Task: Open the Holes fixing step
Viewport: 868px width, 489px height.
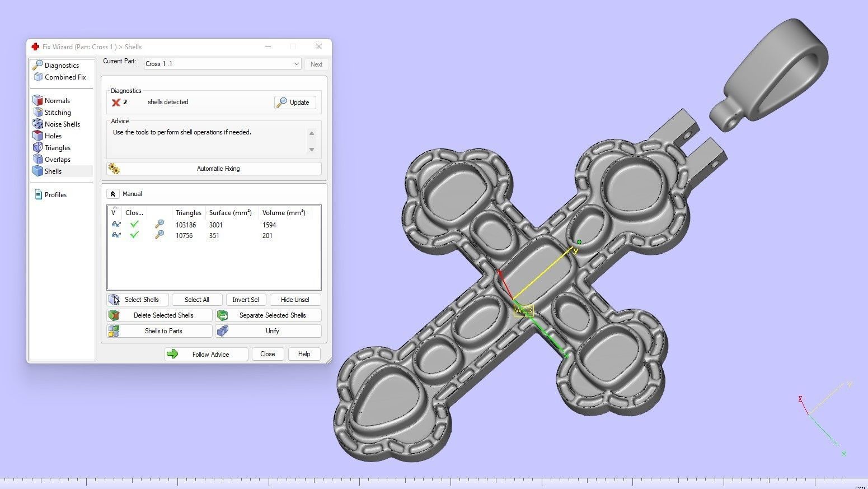Action: coord(53,136)
